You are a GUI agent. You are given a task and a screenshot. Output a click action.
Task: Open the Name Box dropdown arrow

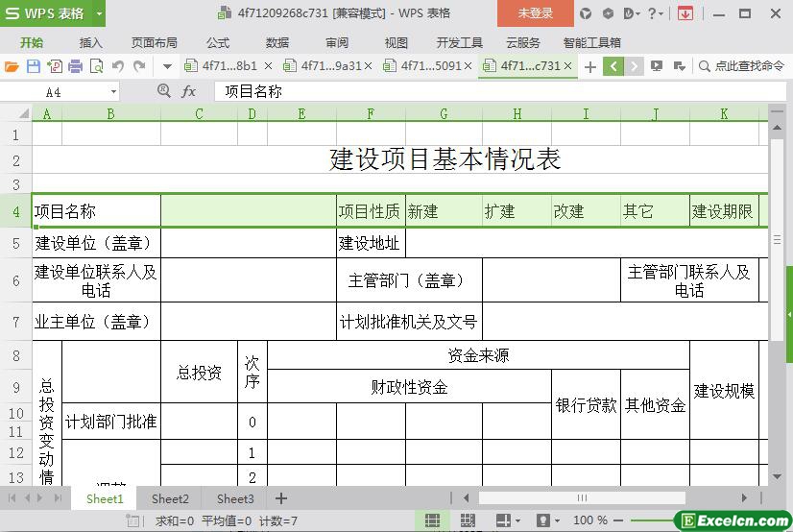[x=113, y=92]
